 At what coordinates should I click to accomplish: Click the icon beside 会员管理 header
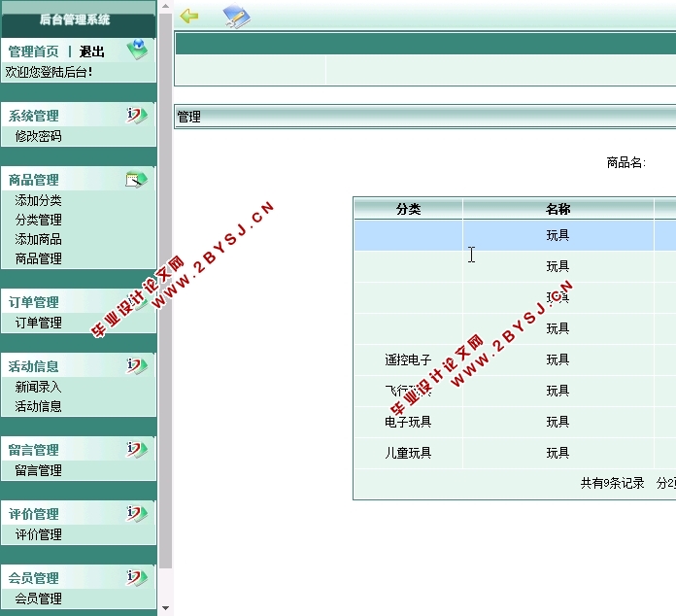(x=137, y=577)
